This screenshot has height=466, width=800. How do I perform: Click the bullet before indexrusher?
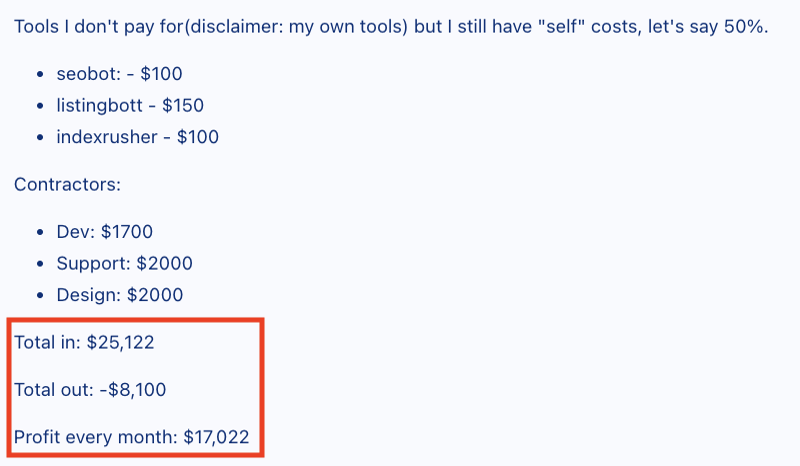tap(40, 138)
